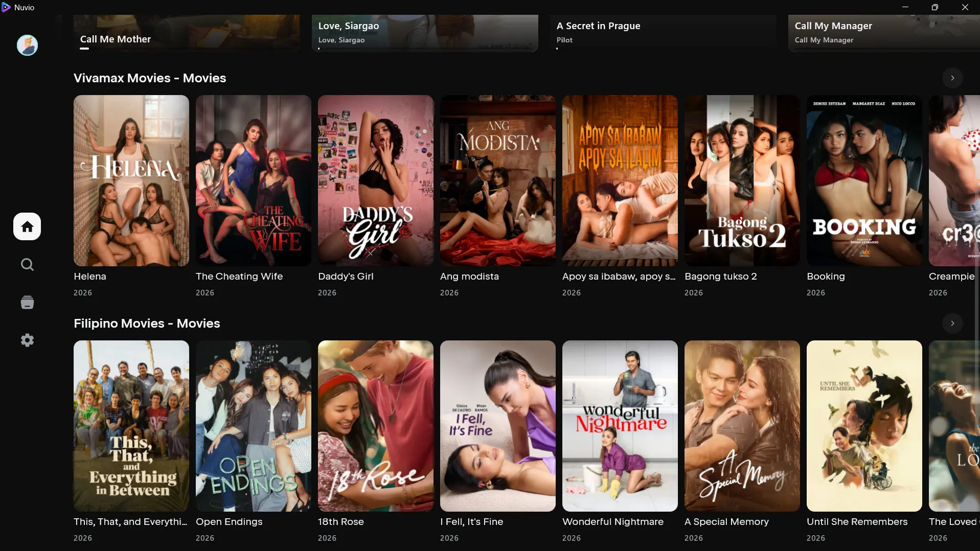The width and height of the screenshot is (980, 551).
Task: Open the Open Endings poster
Action: click(x=254, y=426)
